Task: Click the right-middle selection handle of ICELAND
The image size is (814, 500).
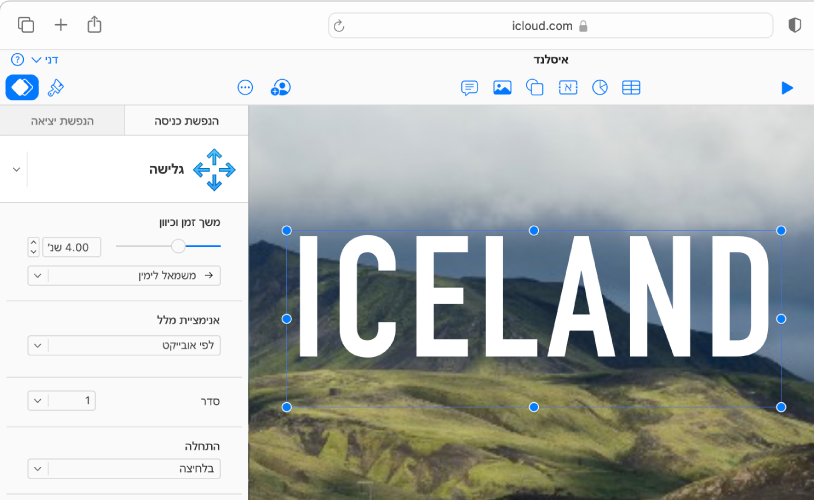Action: click(x=781, y=319)
